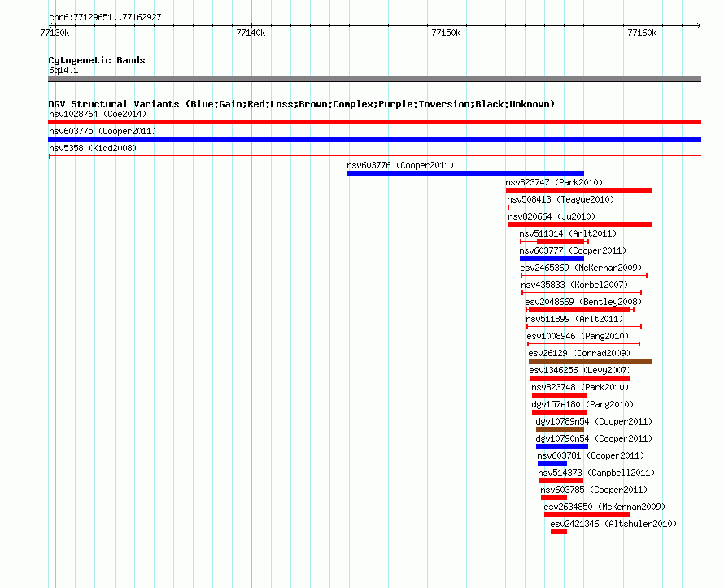Open nsv511899 (Arlt2011) variant label
This screenshot has height=588, width=724.
[x=574, y=319]
